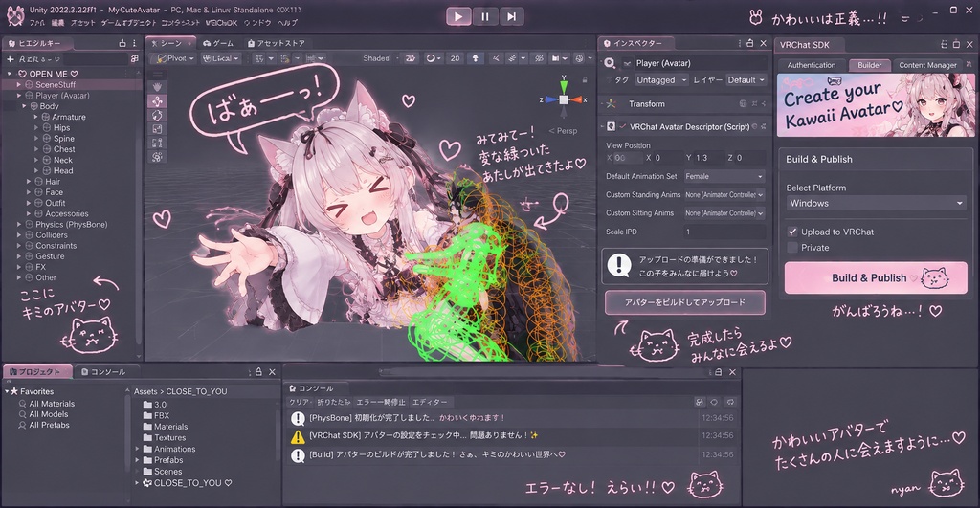Click the yellow warning triangle on the VRChat SDK log
Image resolution: width=980 pixels, height=508 pixels.
point(298,436)
